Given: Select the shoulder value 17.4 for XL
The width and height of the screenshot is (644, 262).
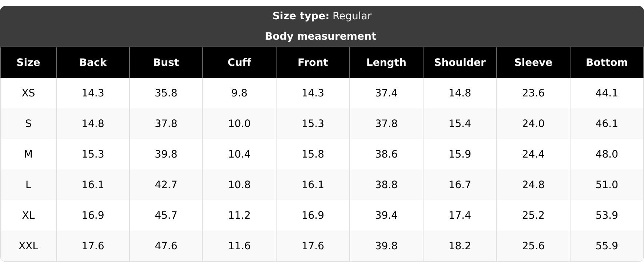Looking at the screenshot, I should [460, 215].
